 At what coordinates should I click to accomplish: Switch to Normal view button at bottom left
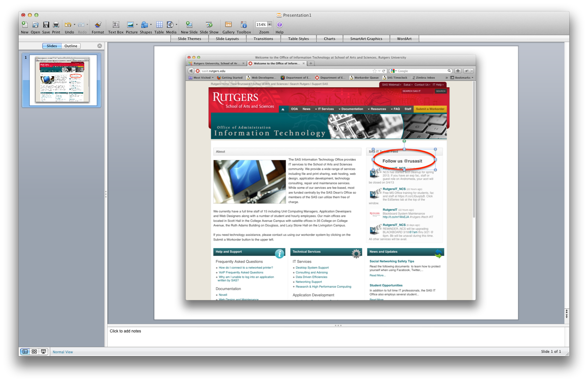point(25,351)
